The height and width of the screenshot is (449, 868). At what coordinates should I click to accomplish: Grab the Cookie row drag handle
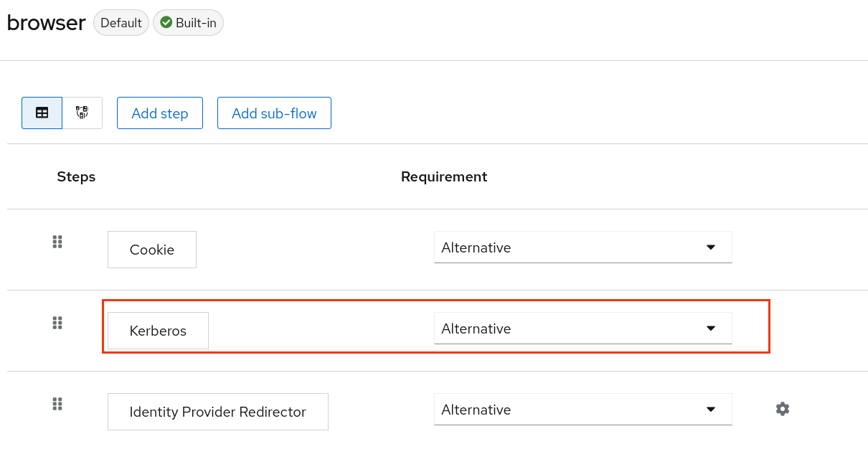[x=57, y=242]
